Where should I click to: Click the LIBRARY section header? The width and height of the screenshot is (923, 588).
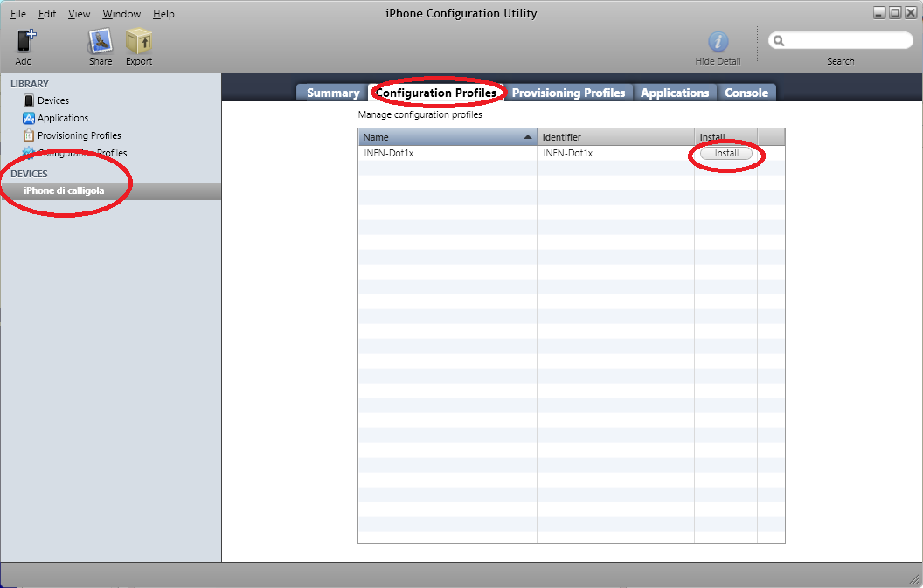[30, 84]
